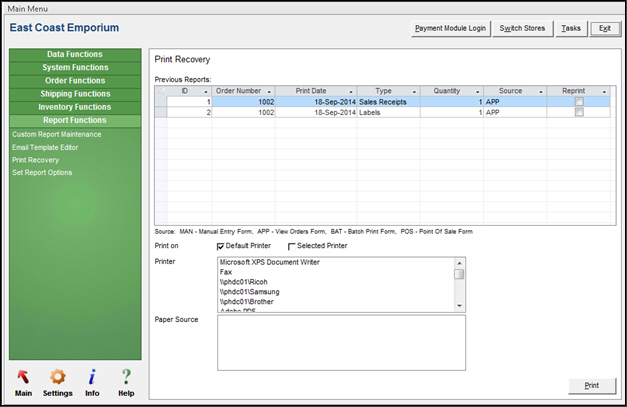
Task: Open the Inventory Functions section
Action: (x=75, y=107)
